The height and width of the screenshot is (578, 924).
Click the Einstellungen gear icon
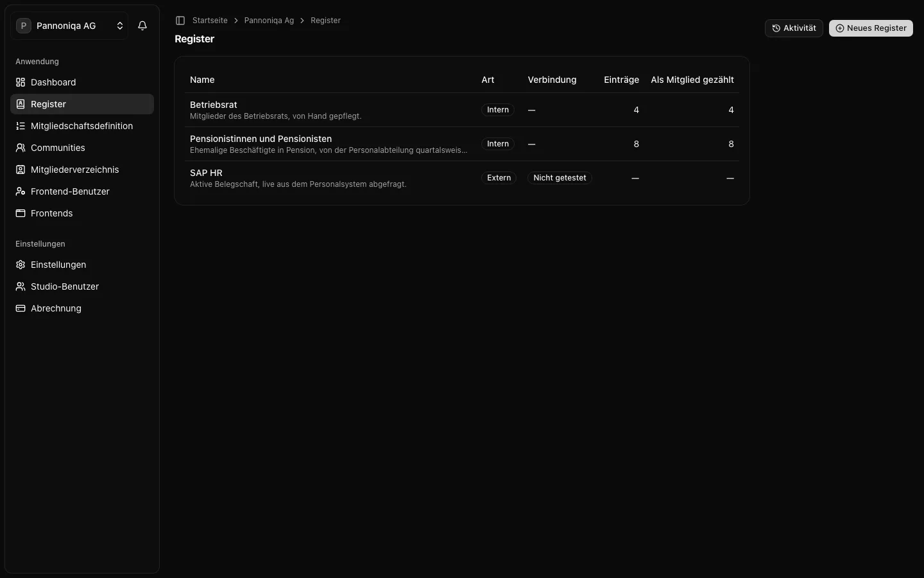21,265
